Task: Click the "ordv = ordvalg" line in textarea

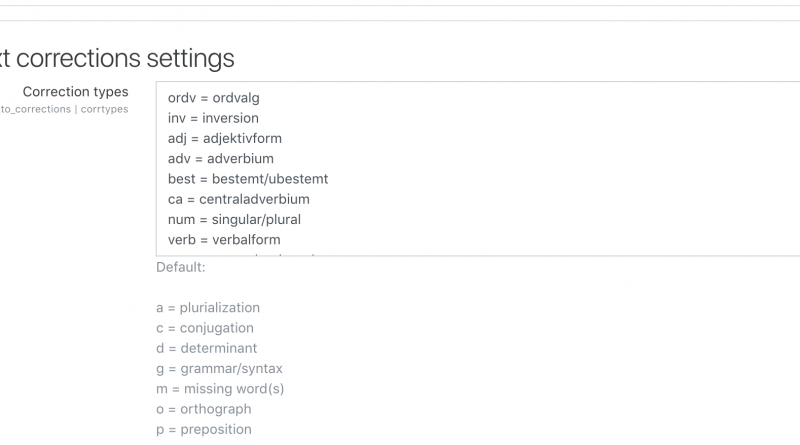Action: (x=214, y=98)
